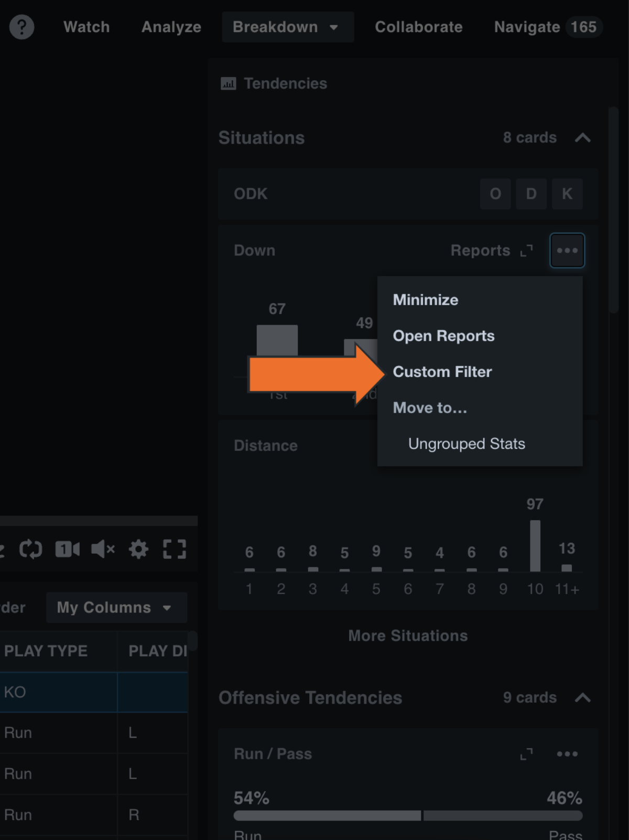Open the help question mark icon
Viewport: 629px width, 840px height.
point(21,27)
